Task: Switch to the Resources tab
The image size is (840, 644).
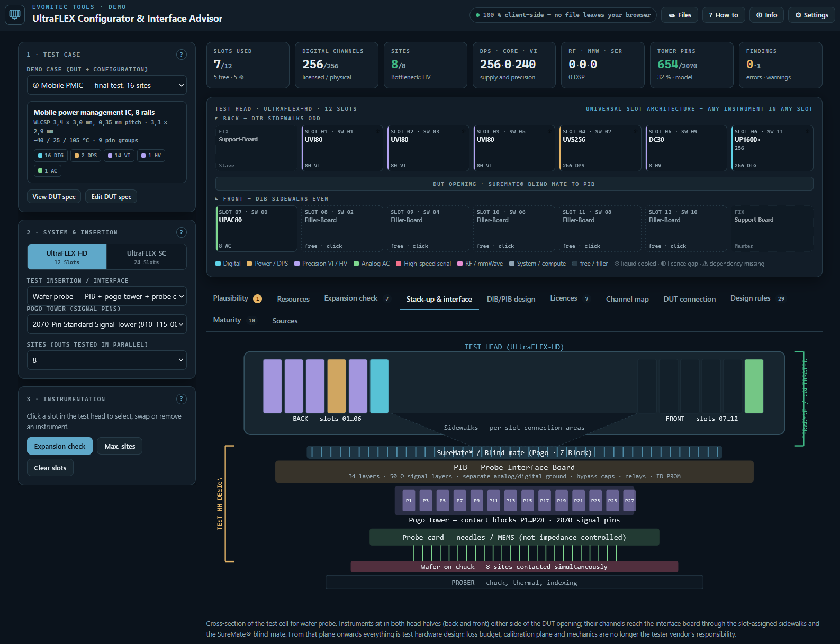Action: point(293,299)
